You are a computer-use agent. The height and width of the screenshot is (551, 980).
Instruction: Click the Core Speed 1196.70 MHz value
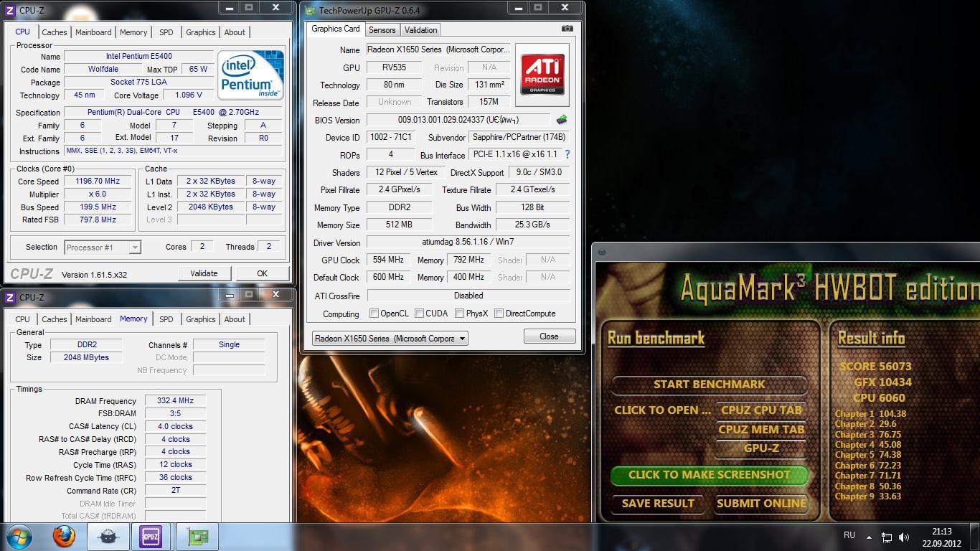tap(98, 182)
